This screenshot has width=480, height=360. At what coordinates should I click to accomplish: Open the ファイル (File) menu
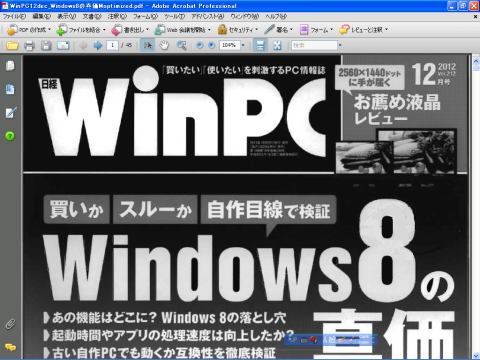14,16
